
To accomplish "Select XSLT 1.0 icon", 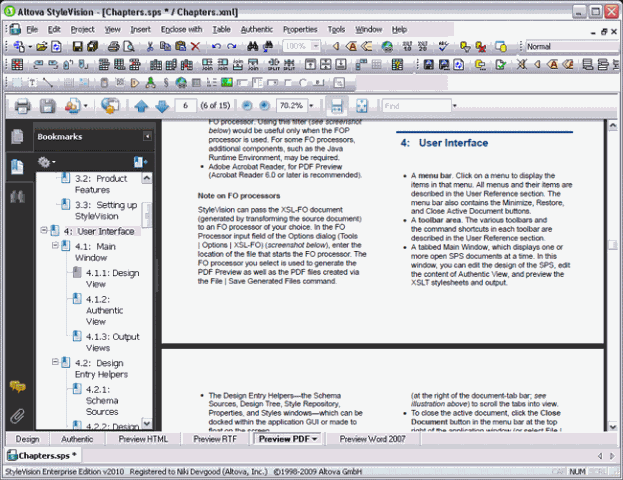I will (407, 46).
